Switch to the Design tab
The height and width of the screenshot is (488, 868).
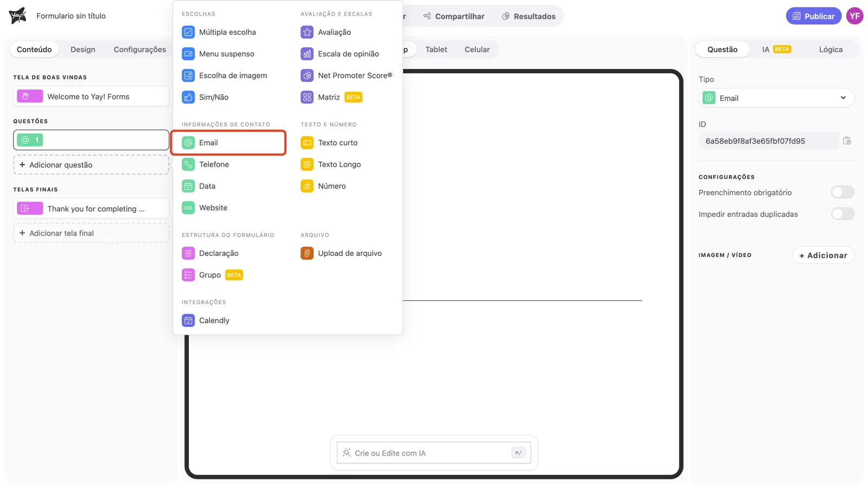pyautogui.click(x=83, y=49)
